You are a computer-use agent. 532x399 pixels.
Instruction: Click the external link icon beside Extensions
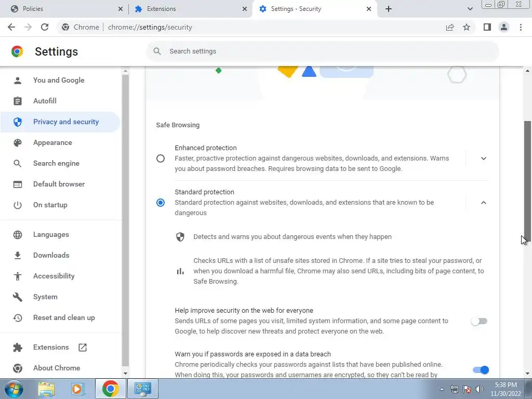83,348
